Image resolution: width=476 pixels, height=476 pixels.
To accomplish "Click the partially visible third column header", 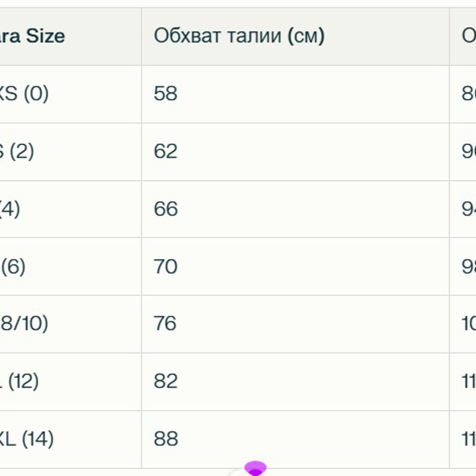I will coord(463,36).
